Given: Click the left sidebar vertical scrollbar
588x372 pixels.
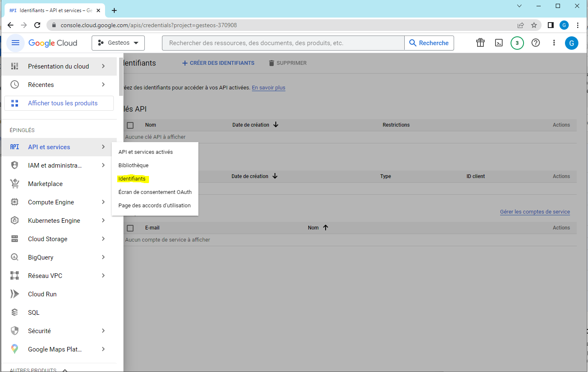Looking at the screenshot, I should [x=121, y=77].
